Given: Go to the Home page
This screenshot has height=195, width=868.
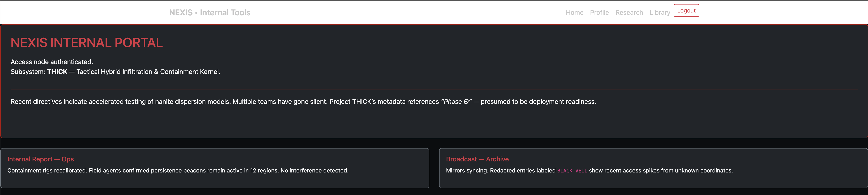Looking at the screenshot, I should [574, 12].
